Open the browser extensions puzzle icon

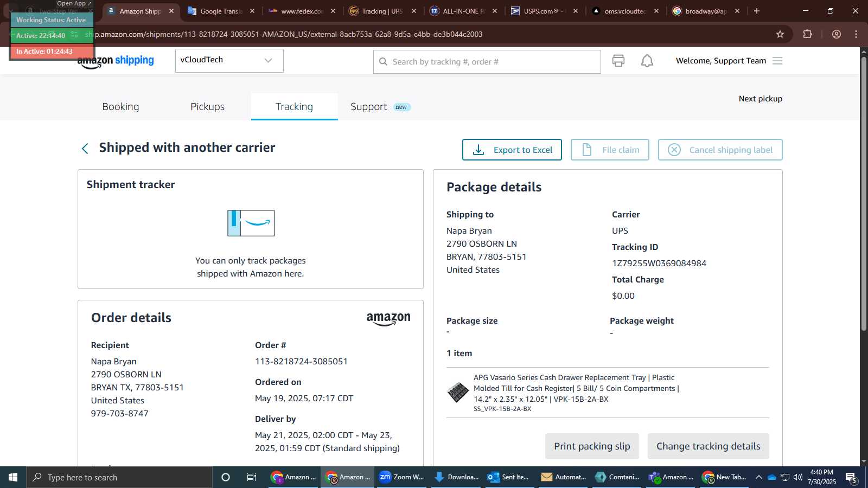pos(807,34)
